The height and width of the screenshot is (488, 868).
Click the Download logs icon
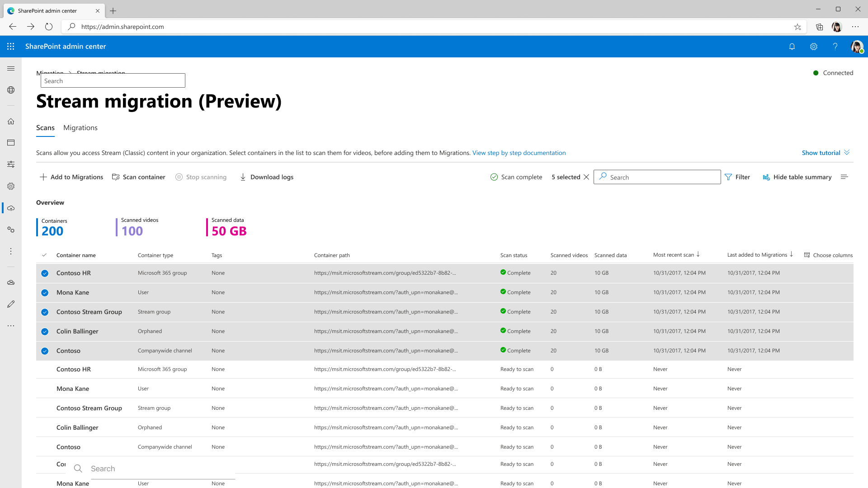pos(243,177)
